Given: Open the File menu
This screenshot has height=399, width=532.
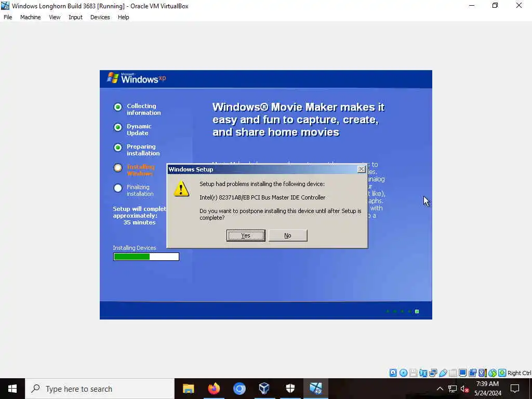Looking at the screenshot, I should click(x=8, y=17).
